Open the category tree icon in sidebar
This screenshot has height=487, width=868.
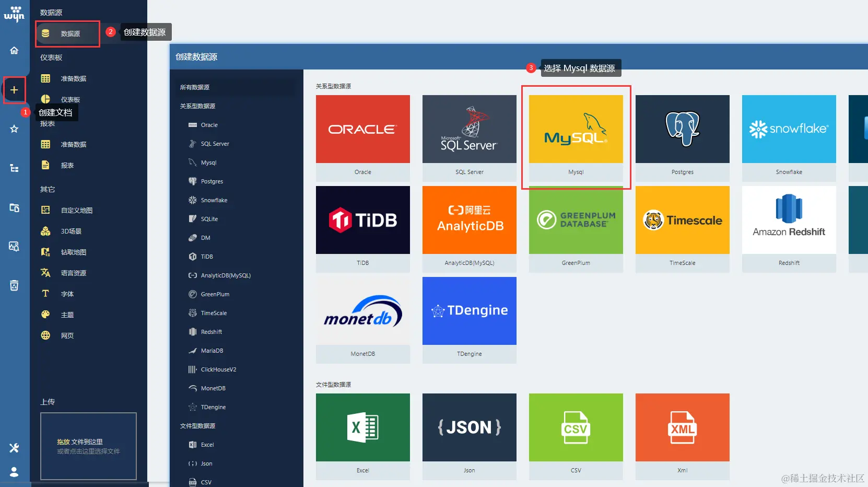point(14,168)
